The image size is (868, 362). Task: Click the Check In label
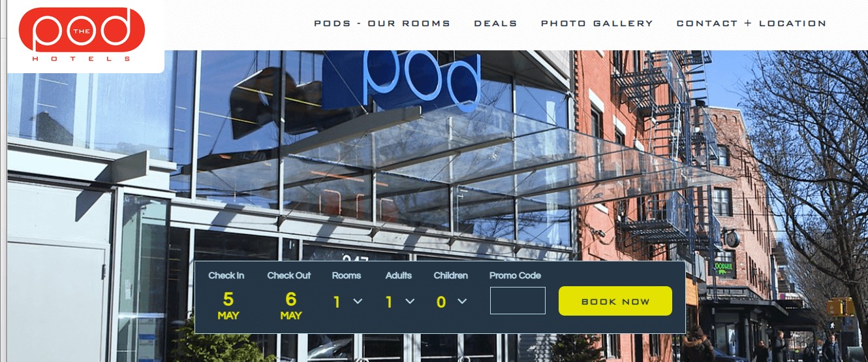226,276
